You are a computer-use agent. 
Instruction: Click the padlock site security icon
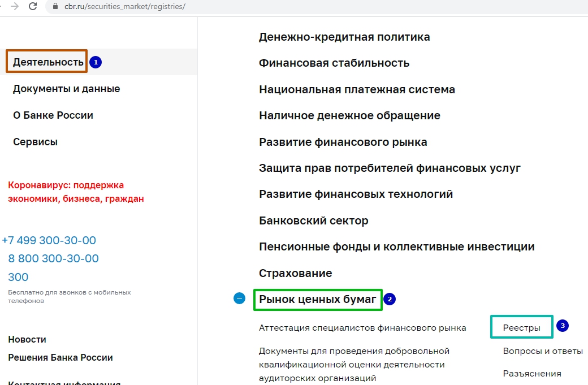55,7
